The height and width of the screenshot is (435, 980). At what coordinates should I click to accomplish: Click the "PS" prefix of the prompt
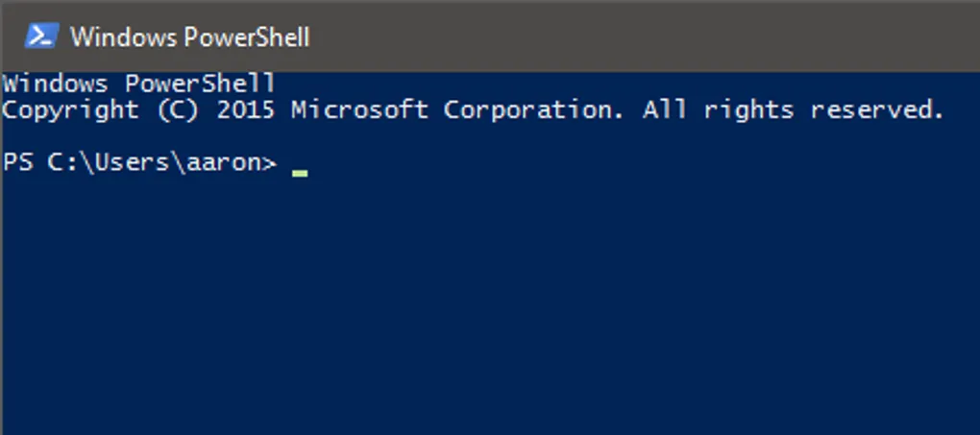[x=17, y=163]
